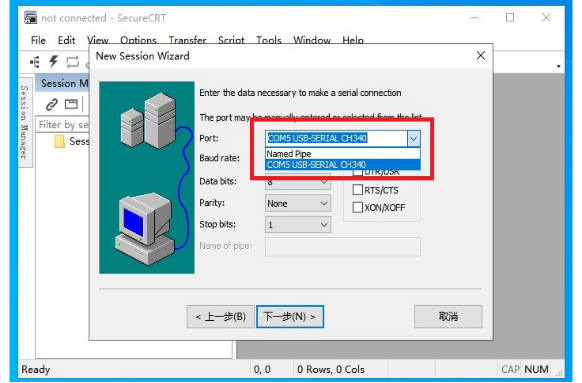Select Named Pipe from port list

pos(343,154)
